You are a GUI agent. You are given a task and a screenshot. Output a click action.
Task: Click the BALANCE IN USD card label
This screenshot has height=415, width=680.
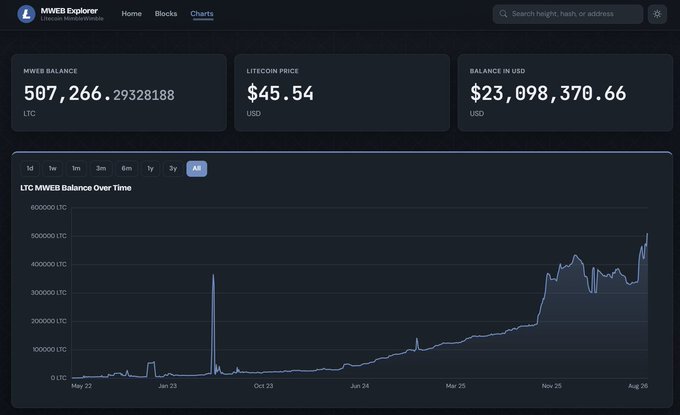tap(497, 71)
